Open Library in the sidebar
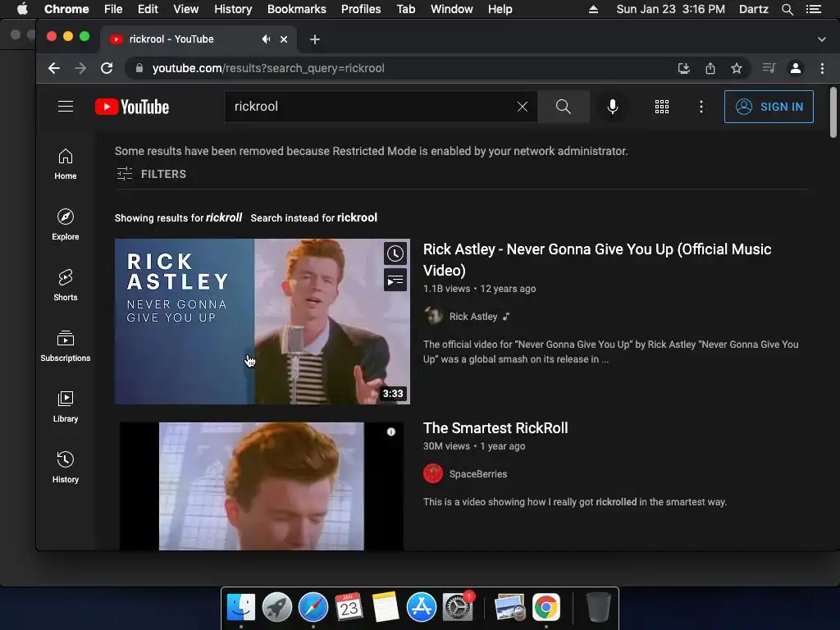Image resolution: width=840 pixels, height=630 pixels. click(x=66, y=407)
